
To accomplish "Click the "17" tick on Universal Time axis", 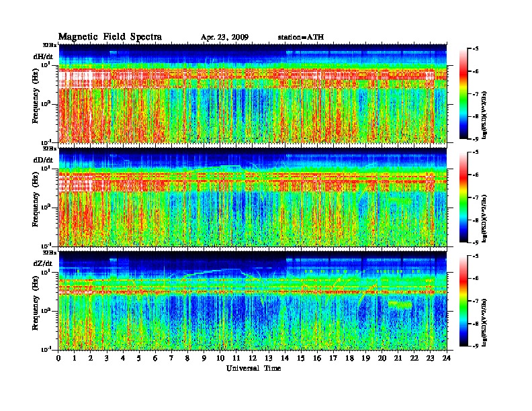I will click(x=333, y=358).
